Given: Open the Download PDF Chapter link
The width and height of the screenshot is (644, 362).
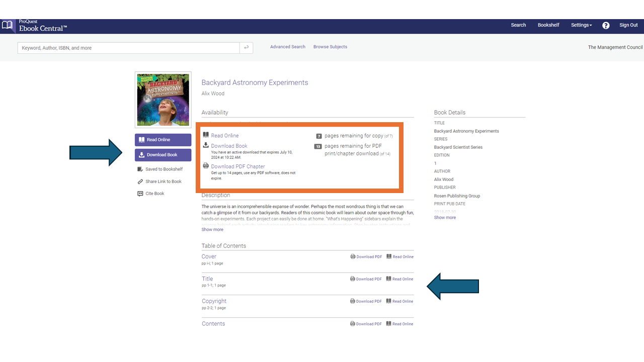Looking at the screenshot, I should (x=238, y=166).
